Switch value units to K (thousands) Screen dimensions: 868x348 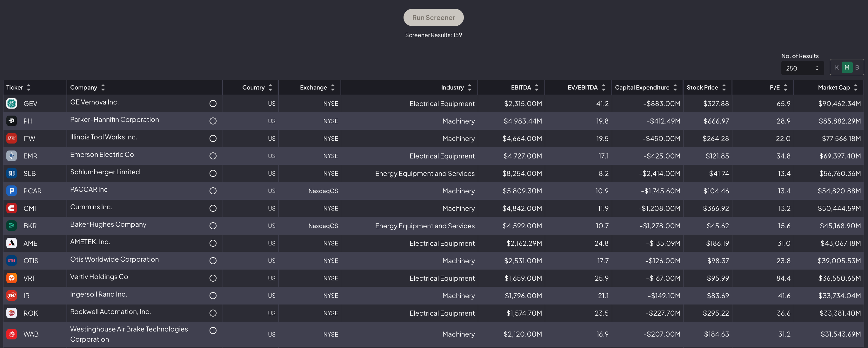pos(837,67)
